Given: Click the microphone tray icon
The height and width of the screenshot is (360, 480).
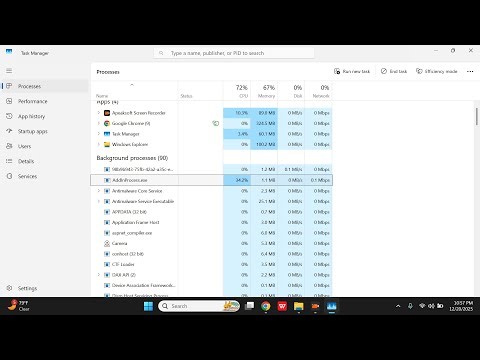Looking at the screenshot, I should tap(410, 306).
